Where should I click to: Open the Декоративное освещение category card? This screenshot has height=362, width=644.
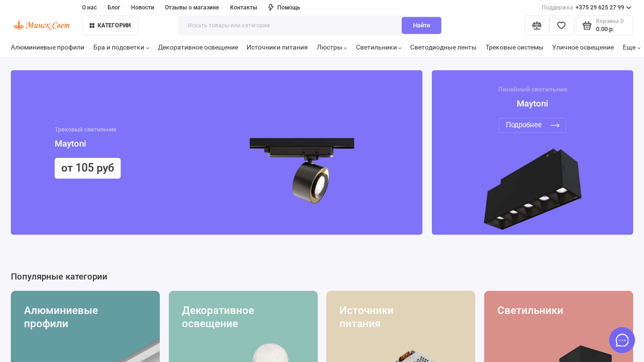coord(243,326)
